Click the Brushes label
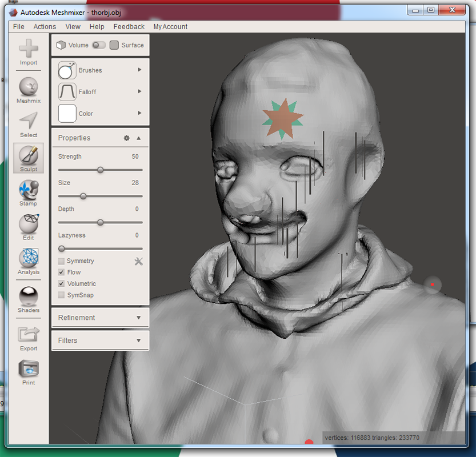476x457 pixels. pos(90,70)
